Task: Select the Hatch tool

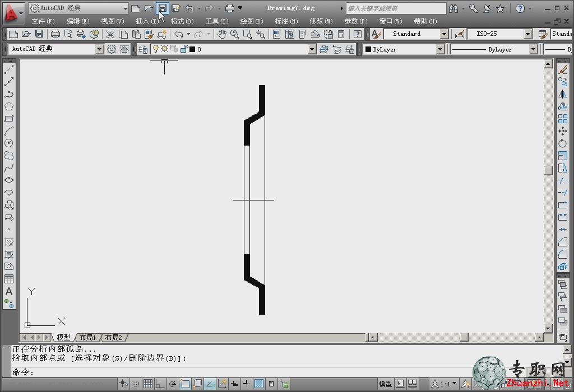Action: [9, 242]
